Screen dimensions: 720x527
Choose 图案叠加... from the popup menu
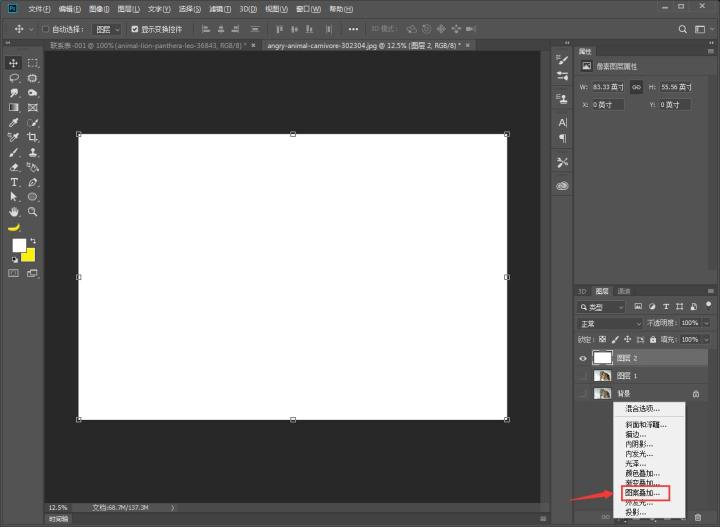(642, 492)
